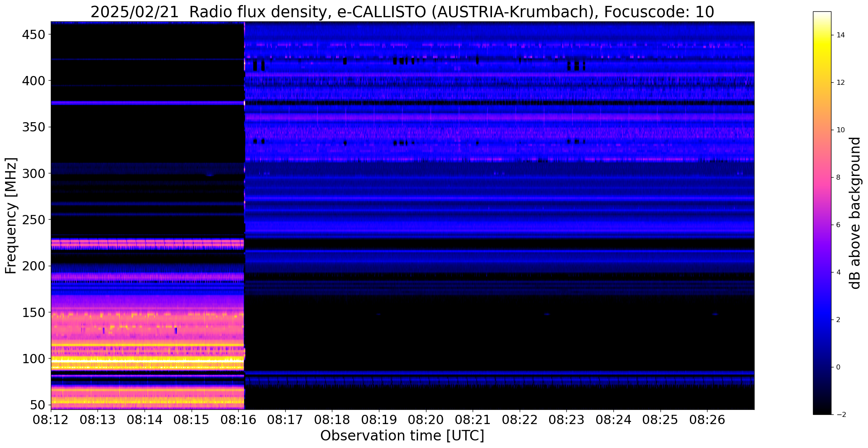Click the 450 frequency tick label
Screen dimensions: 868x448
click(33, 34)
